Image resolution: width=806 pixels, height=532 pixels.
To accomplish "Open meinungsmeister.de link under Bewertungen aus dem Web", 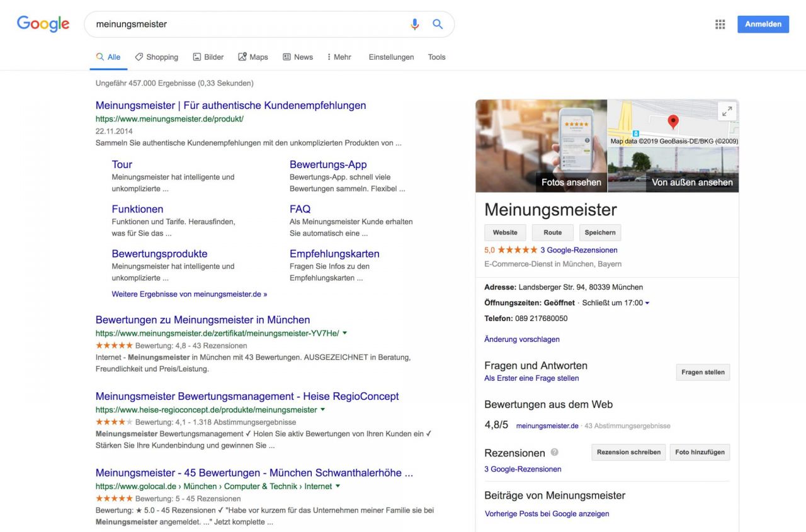I will click(x=547, y=426).
